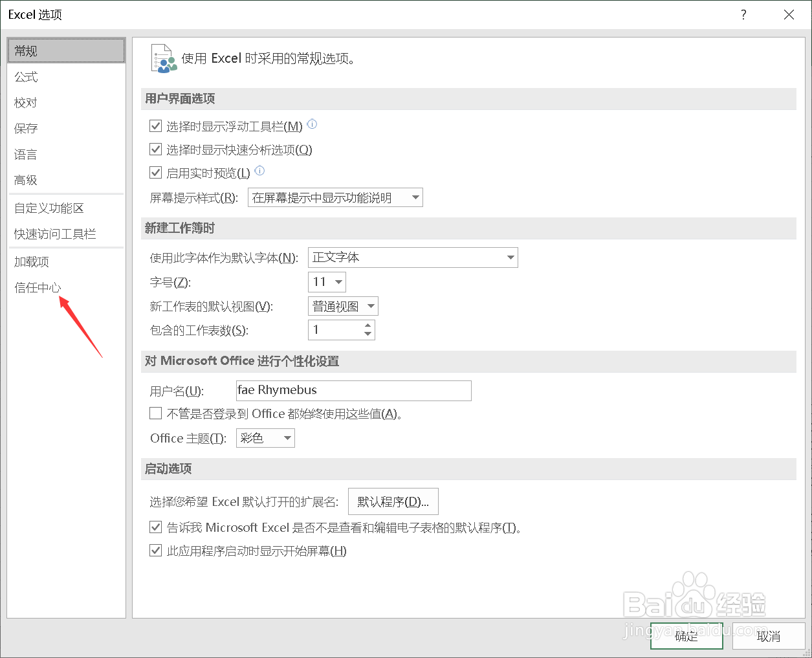Open the 自定义功能区 category

click(x=66, y=208)
